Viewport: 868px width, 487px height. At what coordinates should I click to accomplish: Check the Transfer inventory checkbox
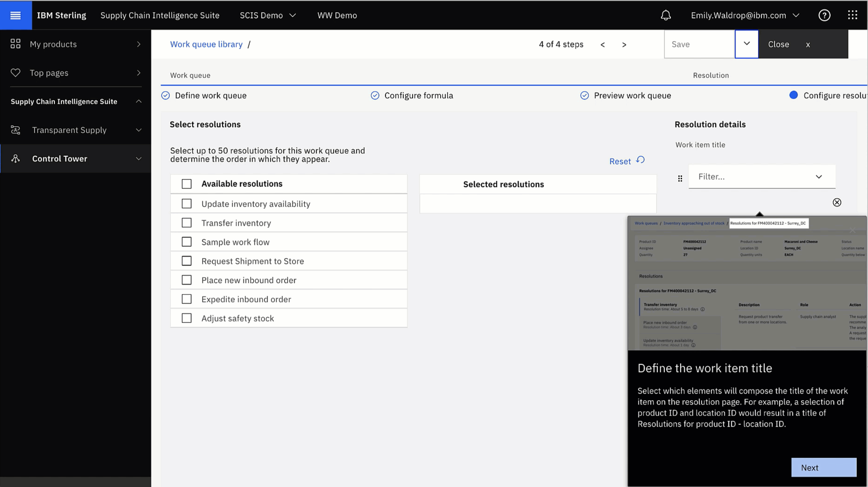(186, 223)
